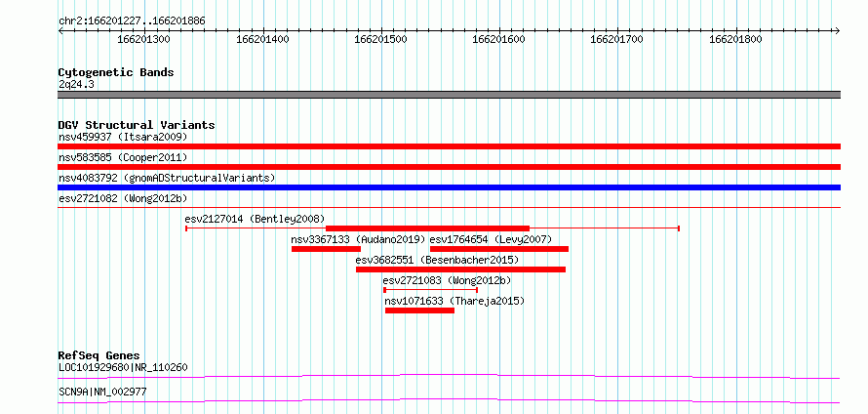868x414 pixels.
Task: Click the nsv1071633 (Thareja2015) label
Action: tap(454, 302)
